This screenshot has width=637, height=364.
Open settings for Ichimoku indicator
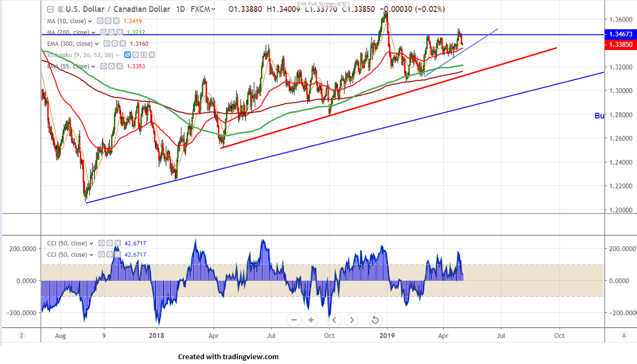click(x=135, y=55)
